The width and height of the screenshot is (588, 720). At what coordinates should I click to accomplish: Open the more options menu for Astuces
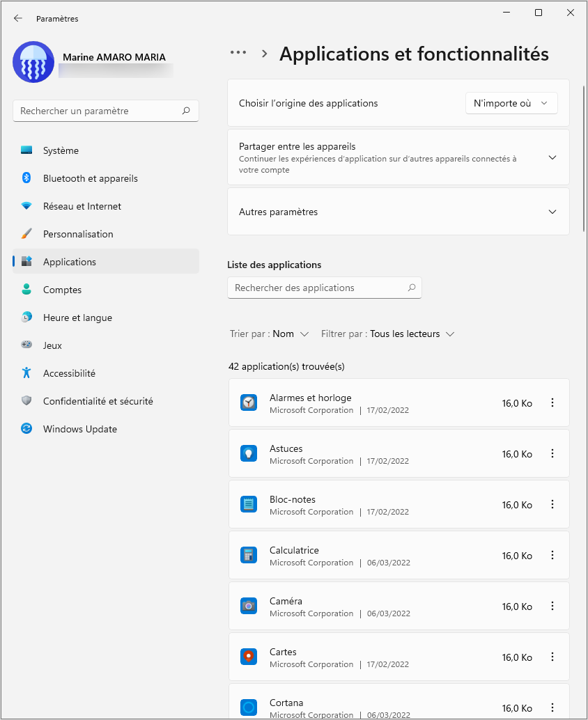tap(552, 454)
